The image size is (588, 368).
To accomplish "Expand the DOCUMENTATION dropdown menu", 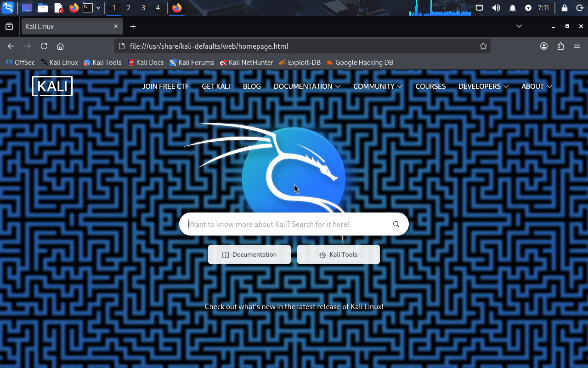I will 306,86.
